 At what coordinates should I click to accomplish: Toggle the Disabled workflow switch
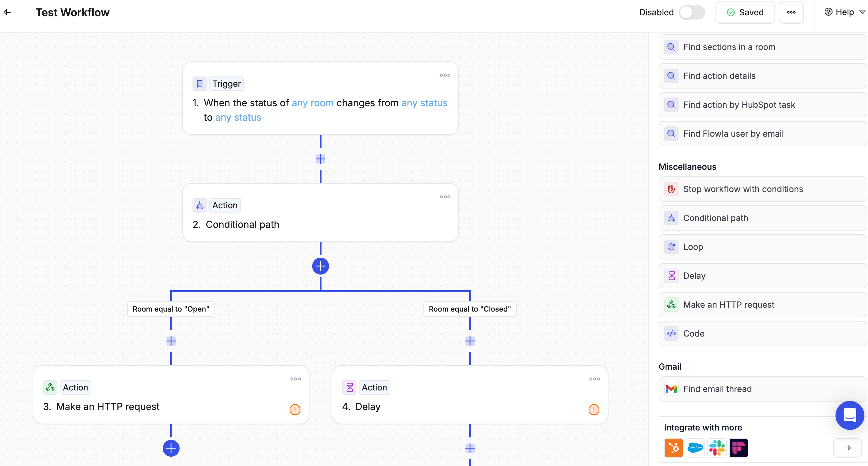692,12
